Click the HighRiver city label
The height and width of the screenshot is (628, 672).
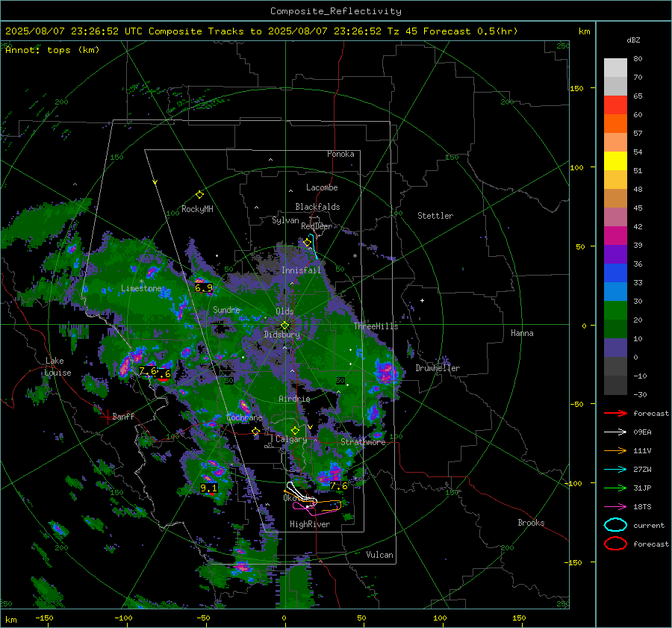(x=310, y=524)
